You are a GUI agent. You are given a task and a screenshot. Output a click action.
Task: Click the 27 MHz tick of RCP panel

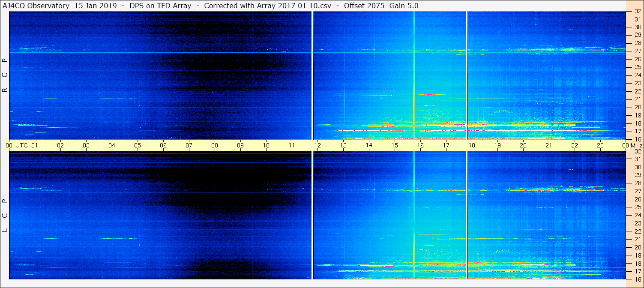pyautogui.click(x=638, y=51)
